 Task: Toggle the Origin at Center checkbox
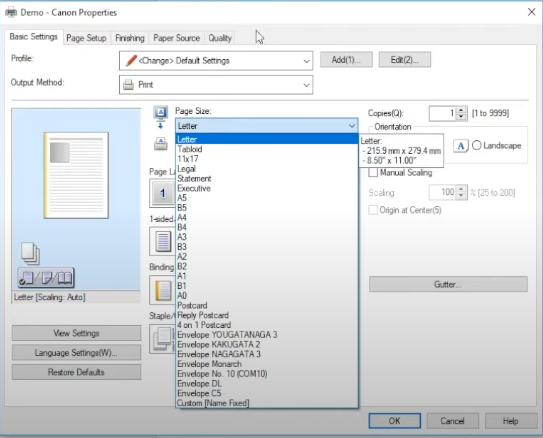point(373,210)
